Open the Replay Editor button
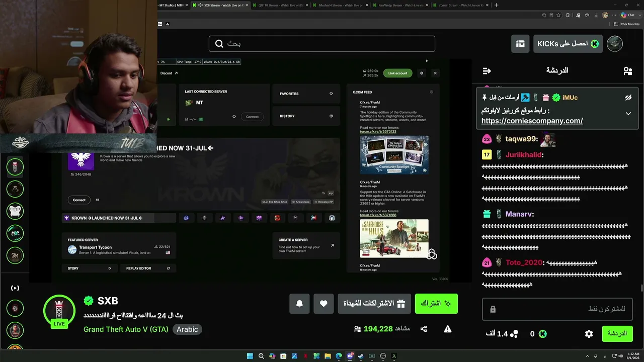The width and height of the screenshot is (644, 362). click(x=148, y=268)
